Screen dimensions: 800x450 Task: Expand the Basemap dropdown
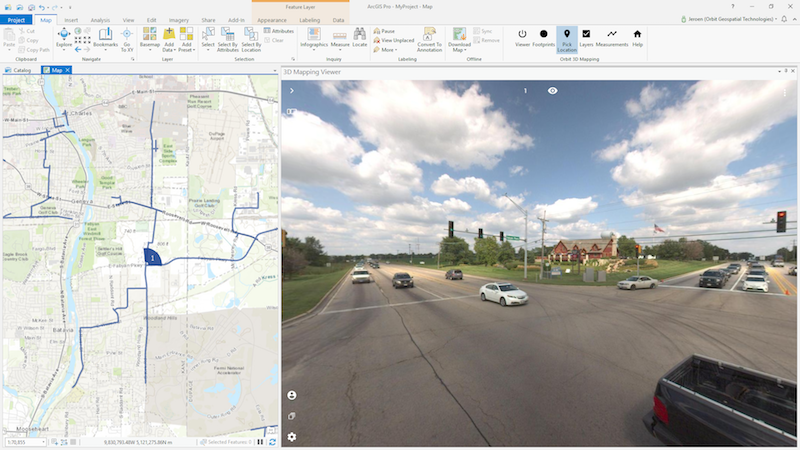149,46
